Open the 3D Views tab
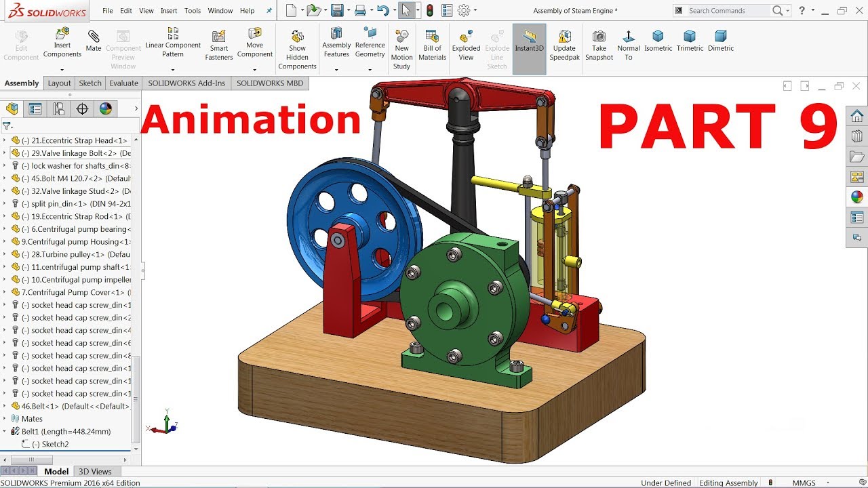 (x=95, y=472)
